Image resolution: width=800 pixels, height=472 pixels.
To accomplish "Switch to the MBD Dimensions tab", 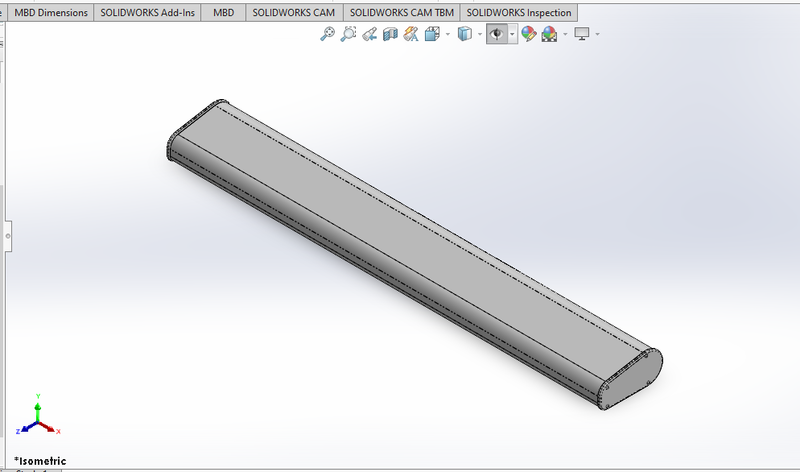I will [x=50, y=13].
